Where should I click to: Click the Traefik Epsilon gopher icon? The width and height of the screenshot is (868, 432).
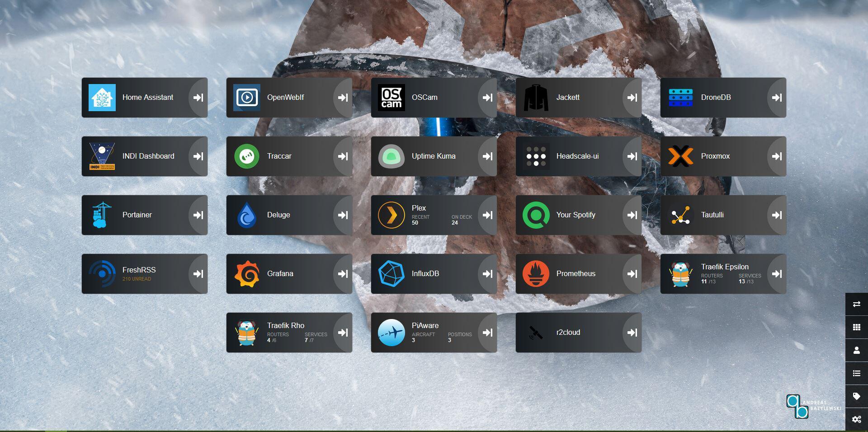tap(680, 274)
